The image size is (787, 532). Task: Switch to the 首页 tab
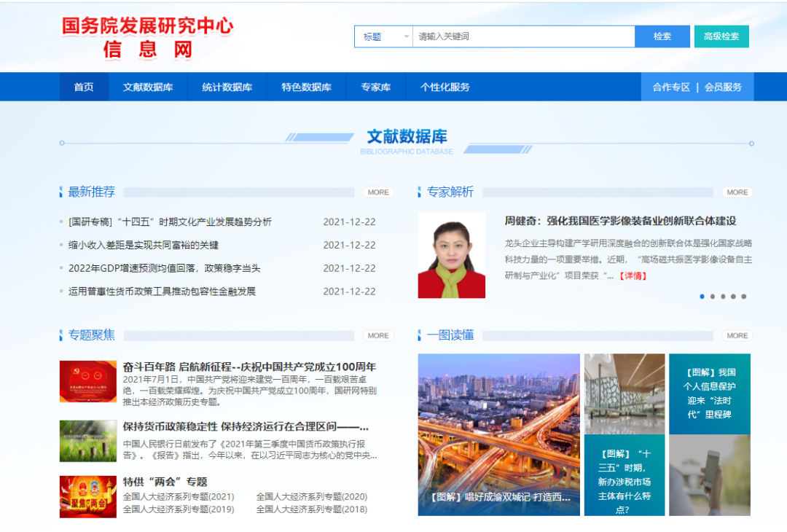[83, 86]
